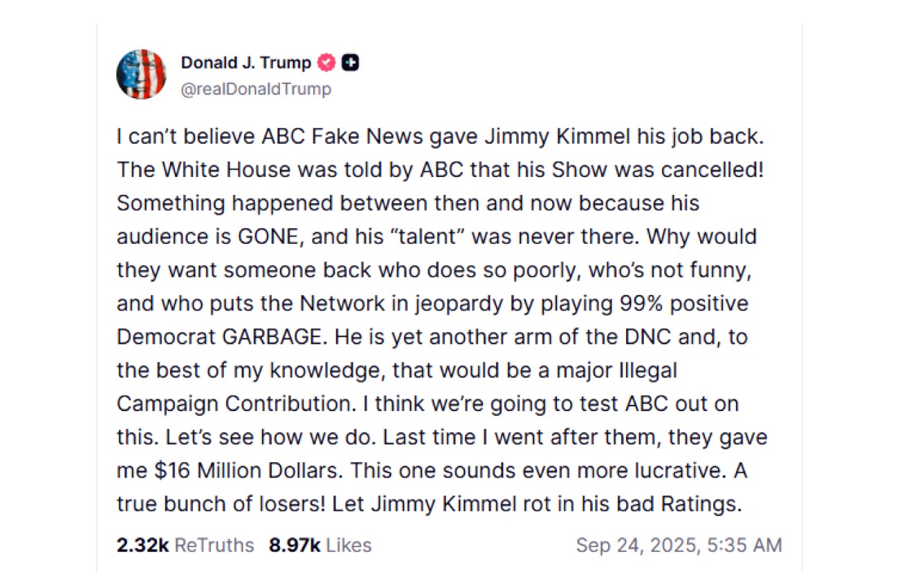
Task: Open Donald J. Trump display name link
Action: pyautogui.click(x=246, y=63)
